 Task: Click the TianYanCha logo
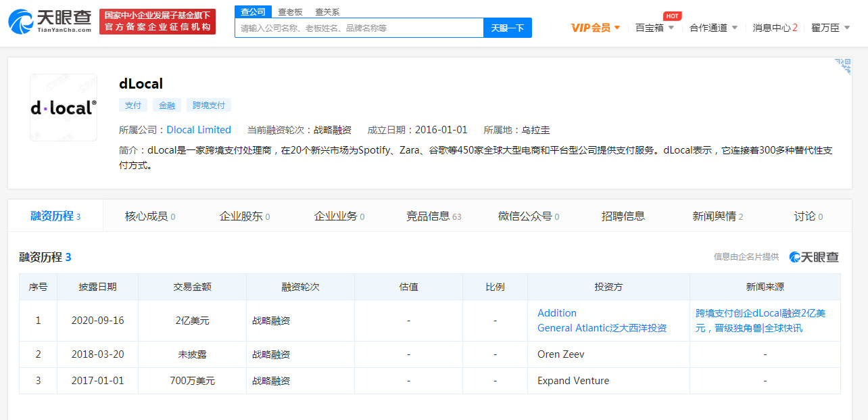click(x=50, y=22)
